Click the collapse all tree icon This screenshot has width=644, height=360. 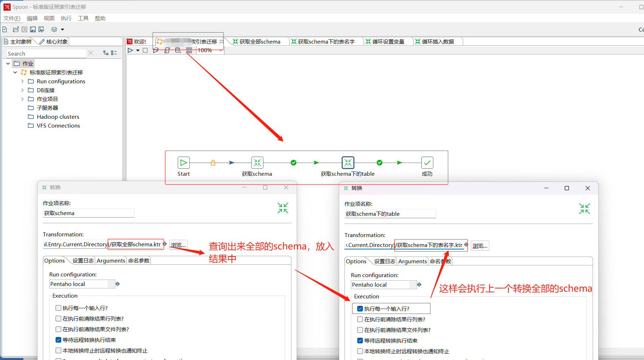[x=114, y=53]
